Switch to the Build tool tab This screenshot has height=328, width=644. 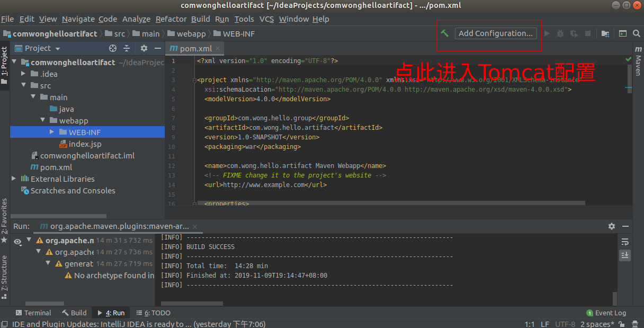click(x=74, y=313)
